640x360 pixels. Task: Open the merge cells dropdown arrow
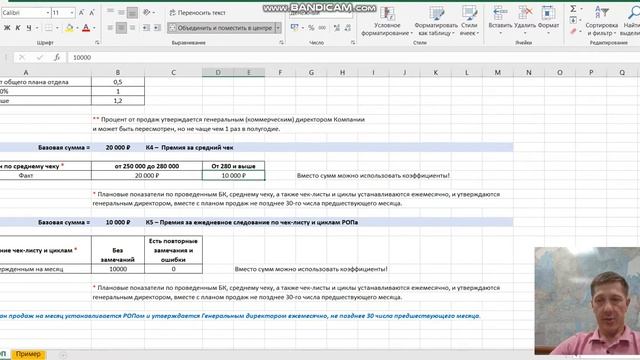(x=278, y=28)
